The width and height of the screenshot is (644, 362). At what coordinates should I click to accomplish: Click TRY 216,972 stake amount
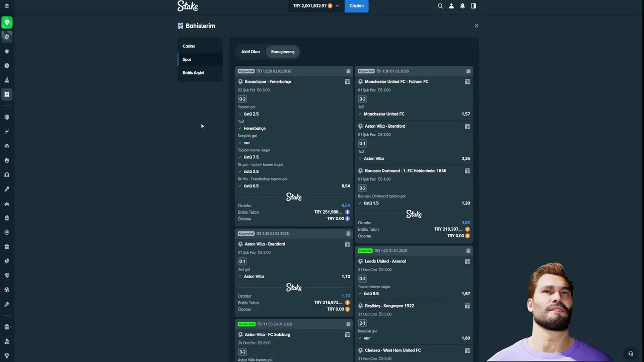point(329,303)
